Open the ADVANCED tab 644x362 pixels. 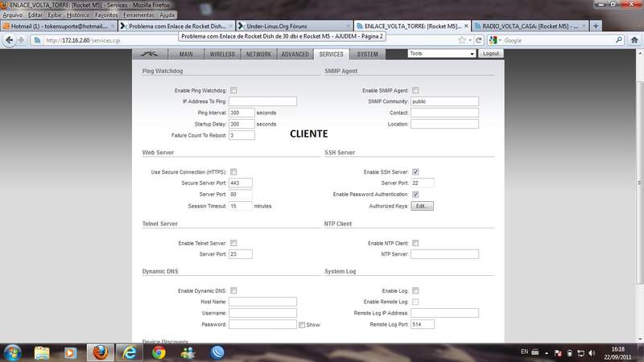pyautogui.click(x=295, y=54)
